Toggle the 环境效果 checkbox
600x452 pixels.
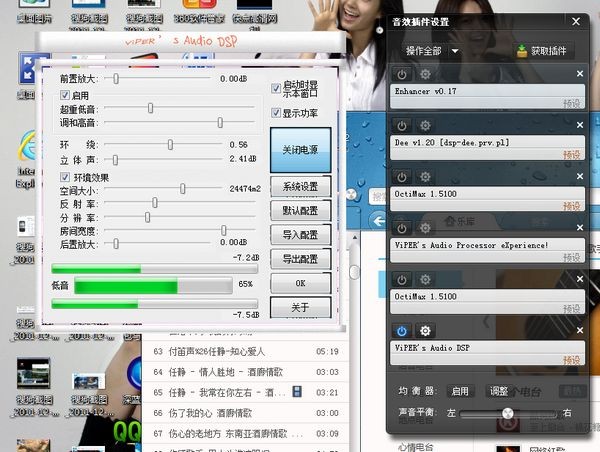[65, 177]
